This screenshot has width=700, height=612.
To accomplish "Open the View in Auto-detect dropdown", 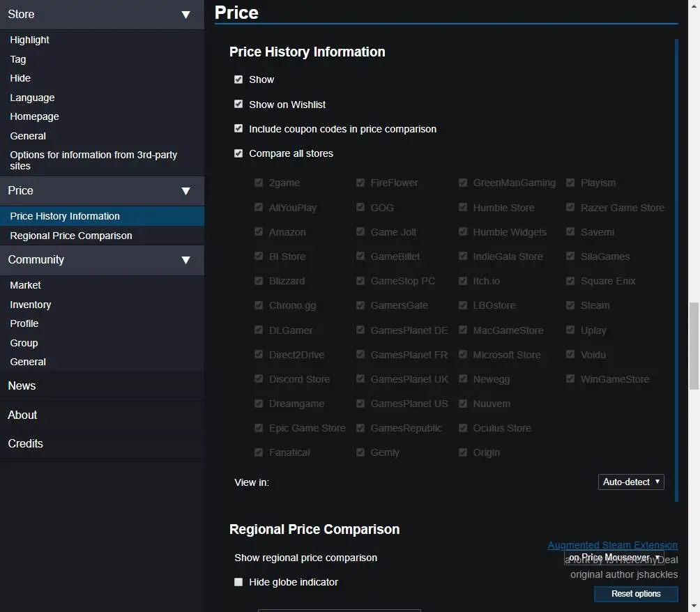I will [x=631, y=482].
